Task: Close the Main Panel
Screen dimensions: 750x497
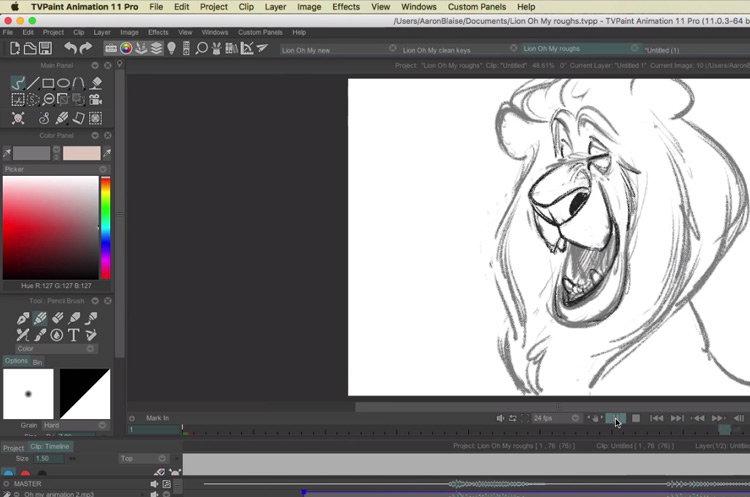Action: click(x=108, y=66)
